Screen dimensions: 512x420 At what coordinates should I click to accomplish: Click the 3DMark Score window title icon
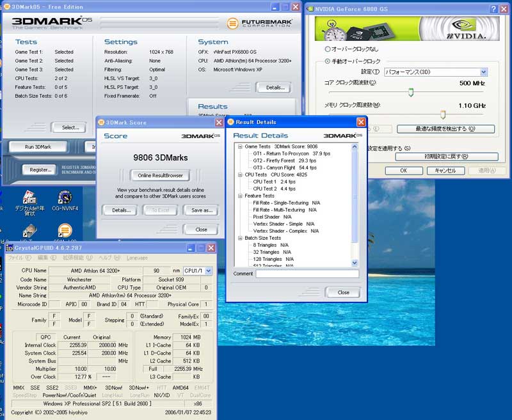coord(101,122)
